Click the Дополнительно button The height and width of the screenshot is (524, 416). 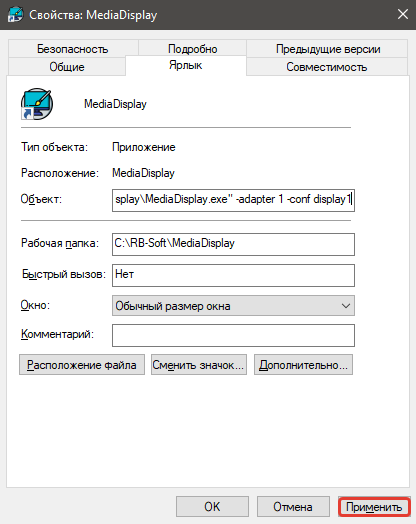(x=303, y=365)
